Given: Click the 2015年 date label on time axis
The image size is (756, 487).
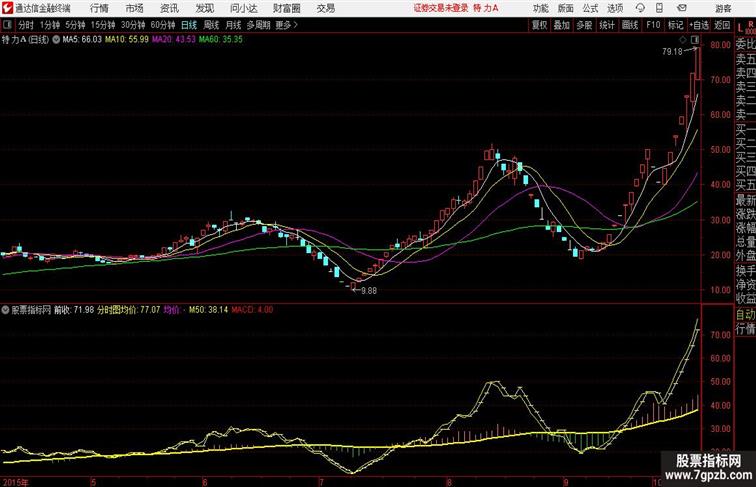Looking at the screenshot, I should pos(15,482).
